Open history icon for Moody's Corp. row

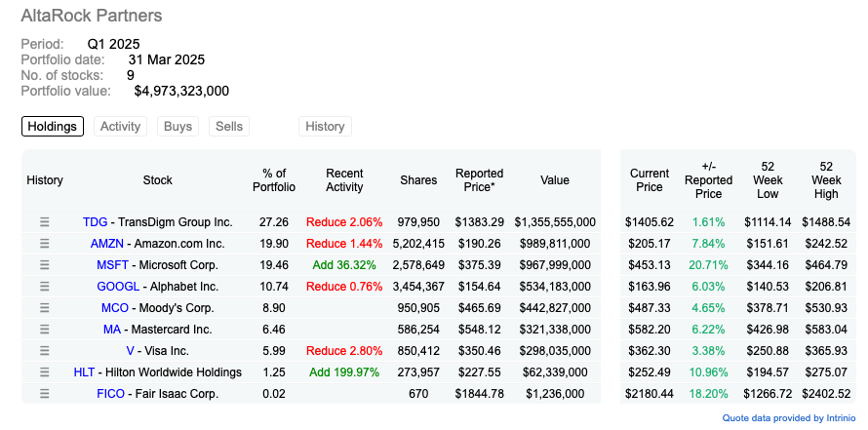point(44,308)
